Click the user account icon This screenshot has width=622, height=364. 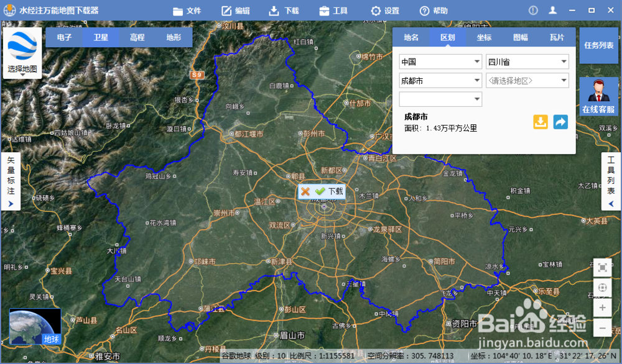tap(552, 11)
